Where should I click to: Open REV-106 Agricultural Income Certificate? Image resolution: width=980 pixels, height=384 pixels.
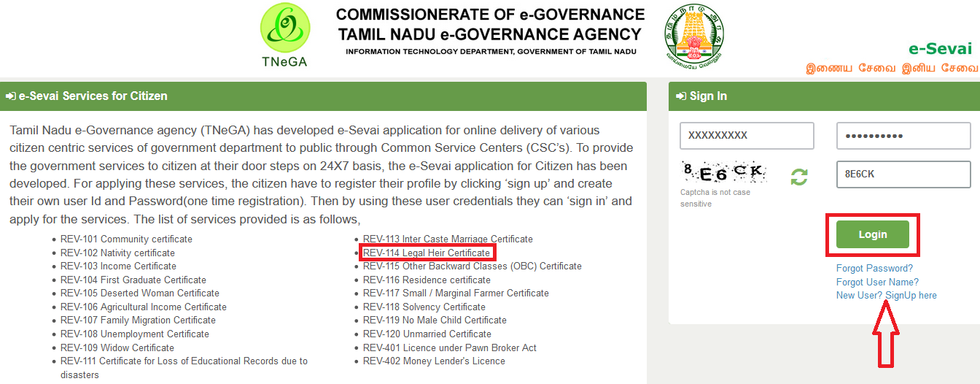point(144,307)
